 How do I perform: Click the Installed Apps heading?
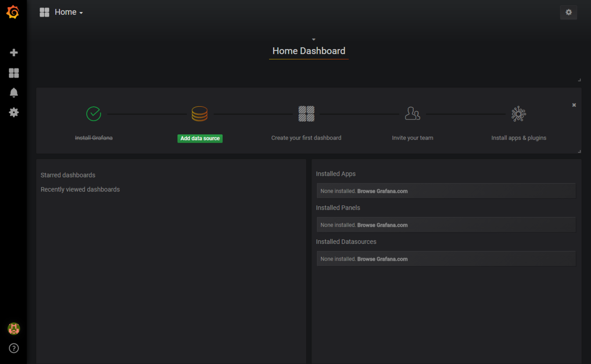336,174
